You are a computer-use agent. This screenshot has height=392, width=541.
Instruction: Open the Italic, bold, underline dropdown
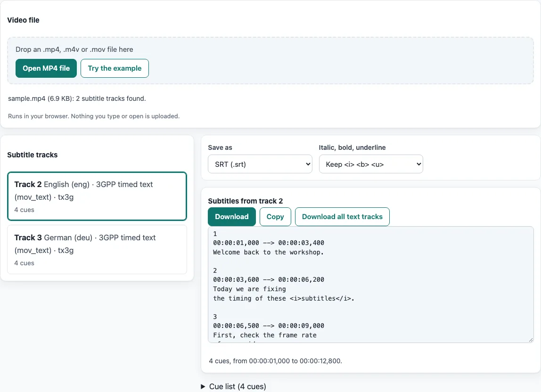coord(371,164)
